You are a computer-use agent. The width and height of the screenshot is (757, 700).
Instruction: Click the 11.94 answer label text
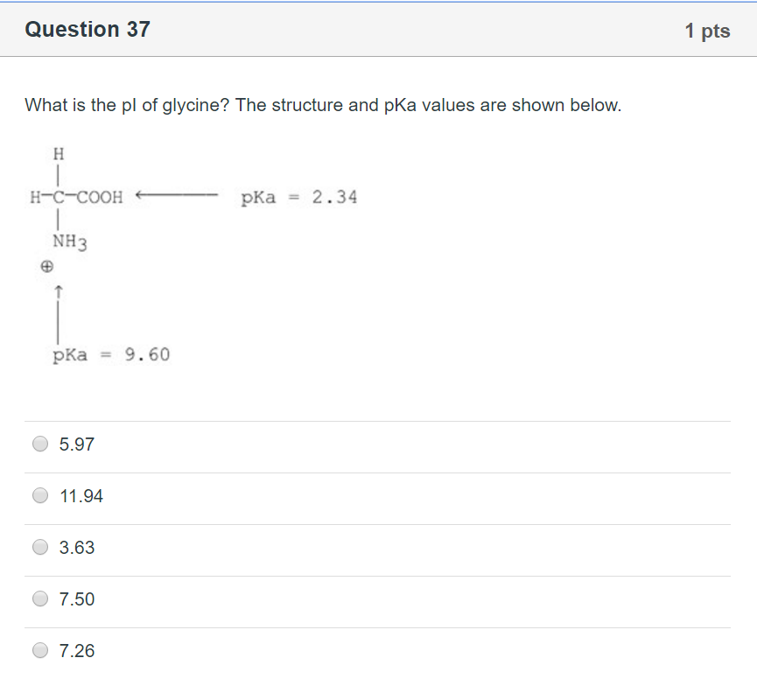tap(82, 496)
